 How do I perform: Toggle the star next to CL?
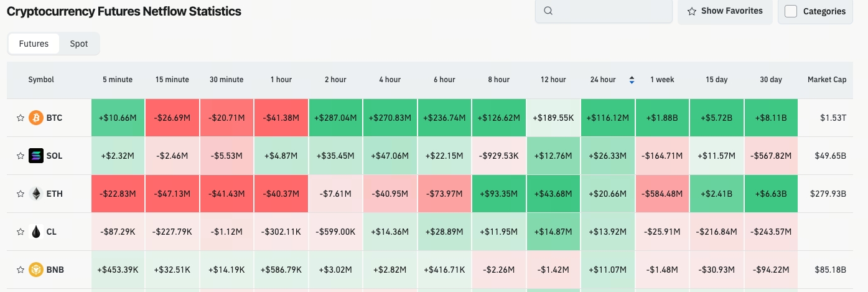click(x=20, y=232)
